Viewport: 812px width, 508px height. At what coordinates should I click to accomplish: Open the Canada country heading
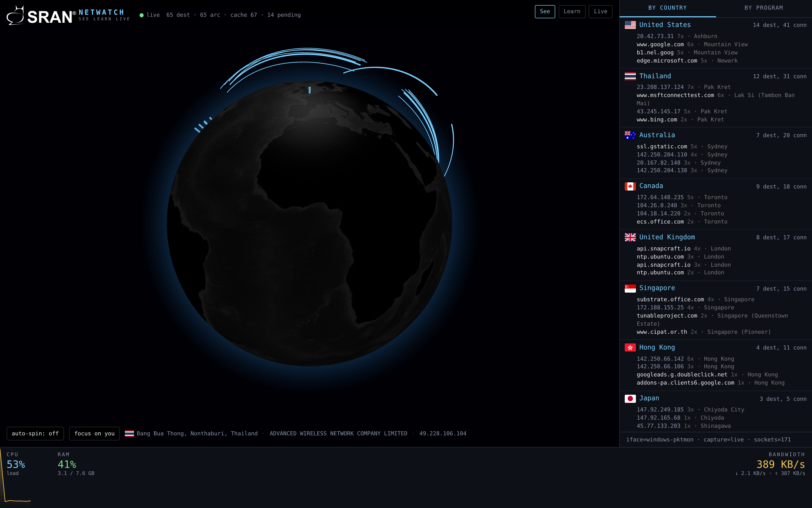651,186
